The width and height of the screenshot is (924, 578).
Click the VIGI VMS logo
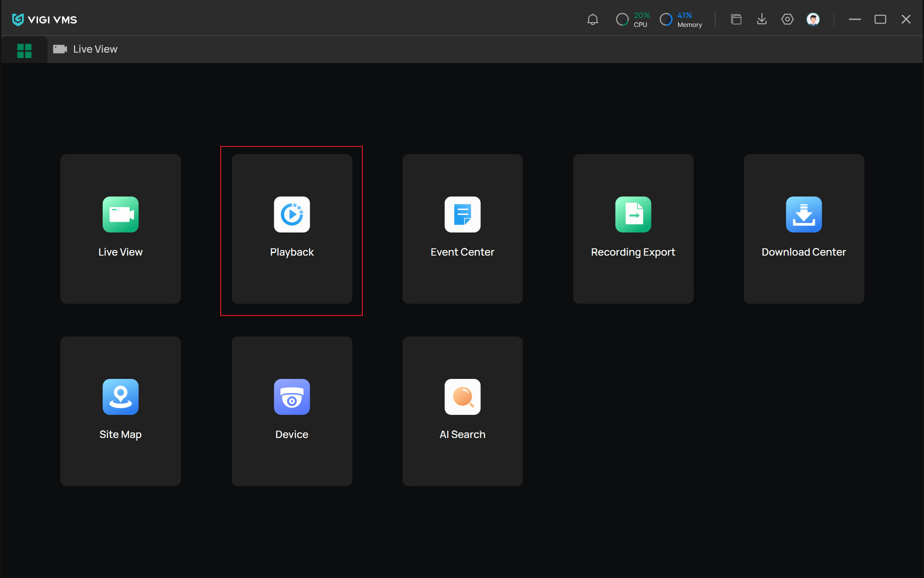(44, 20)
